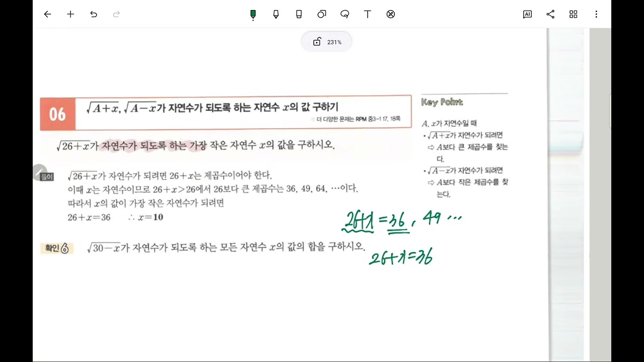
Task: Open the AI features button
Action: coord(527,14)
